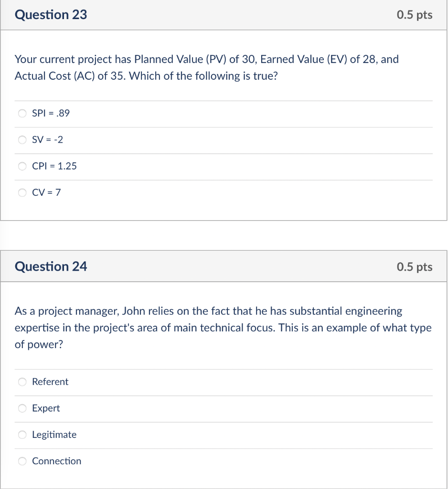Click the Question 23 header
Screen dimensions: 448x489
point(51,14)
